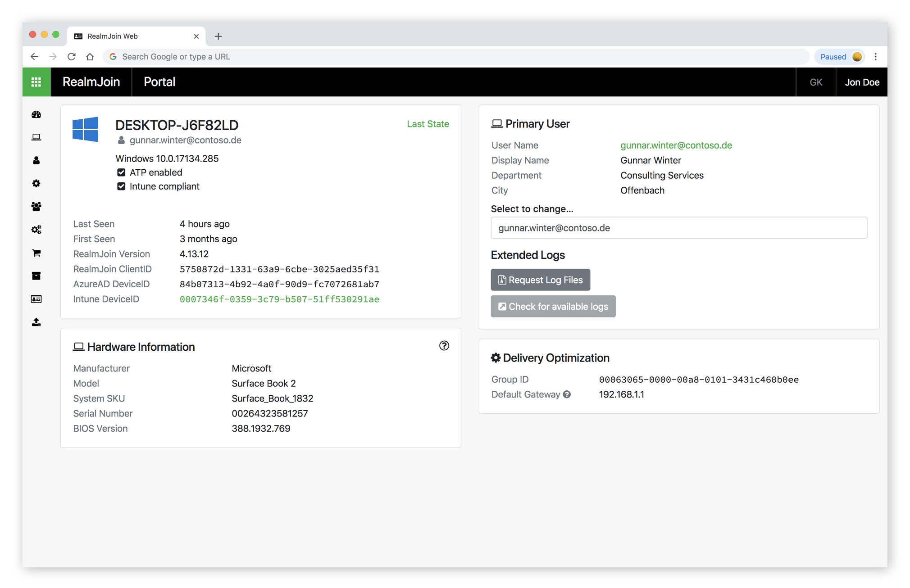Click the Windows 10.0.17134.285 version text
910x588 pixels.
pos(167,158)
